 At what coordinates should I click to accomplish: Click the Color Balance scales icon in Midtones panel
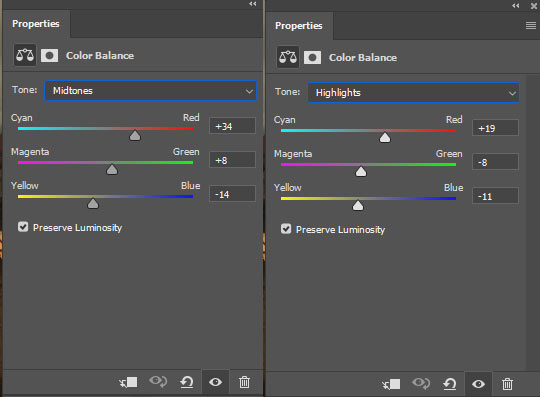25,55
